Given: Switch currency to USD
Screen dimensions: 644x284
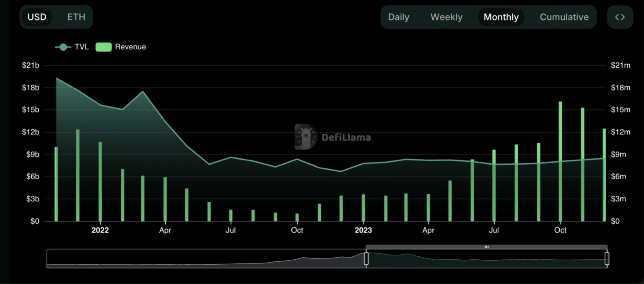Looking at the screenshot, I should pos(37,17).
